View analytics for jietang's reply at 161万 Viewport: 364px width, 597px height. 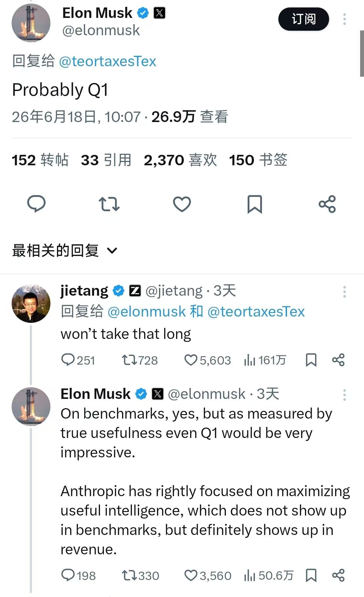[x=265, y=360]
